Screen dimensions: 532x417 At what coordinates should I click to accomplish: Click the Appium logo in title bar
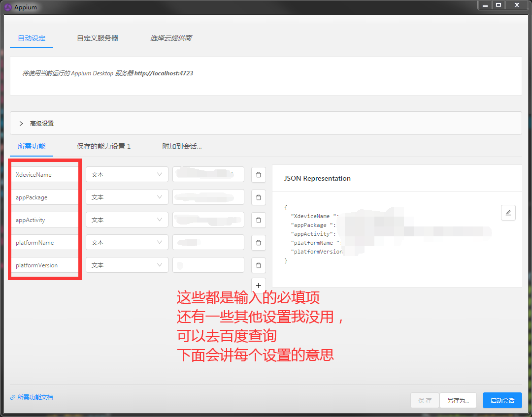click(x=8, y=7)
